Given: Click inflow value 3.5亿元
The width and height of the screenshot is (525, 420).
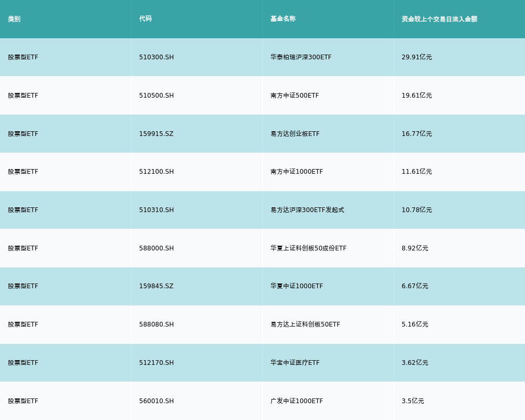Looking at the screenshot, I should [x=413, y=401].
